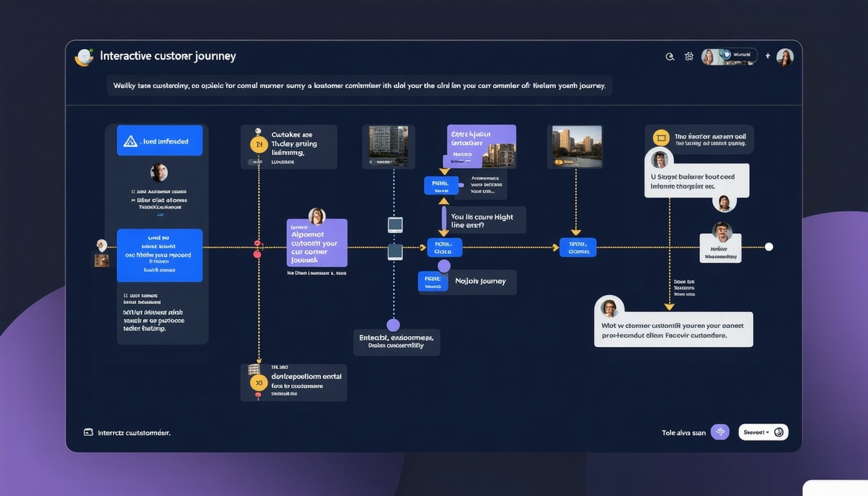
Task: Select the Interactive customer journey title tab
Action: tap(167, 56)
